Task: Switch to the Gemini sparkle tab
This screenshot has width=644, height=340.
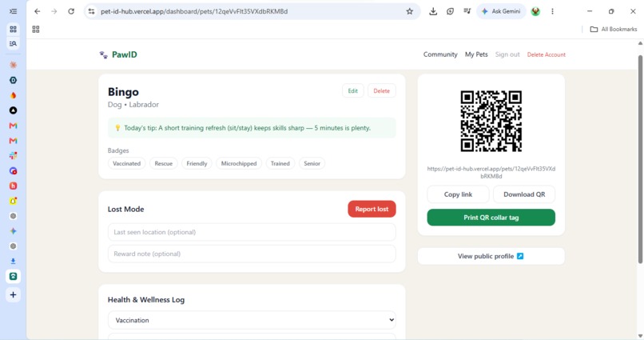Action: 13,231
